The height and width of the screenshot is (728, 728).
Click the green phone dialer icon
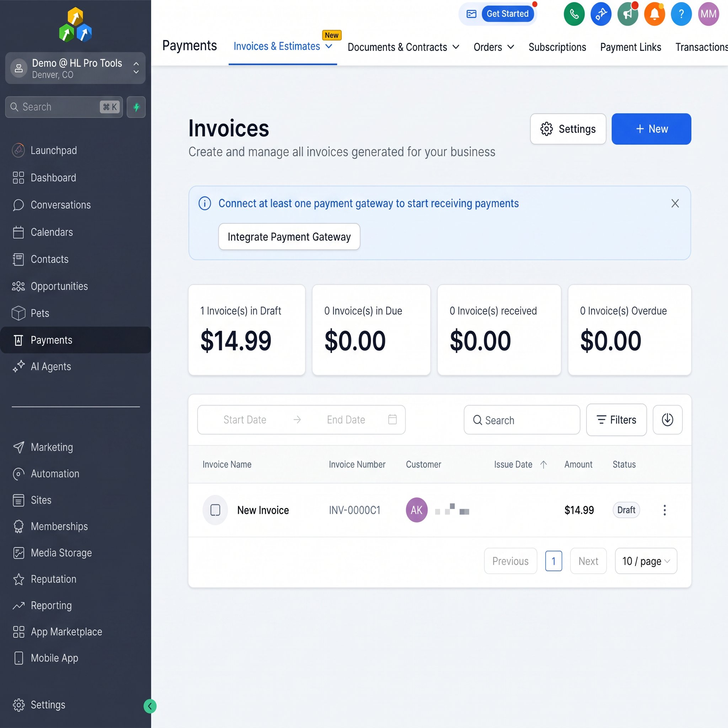(x=574, y=14)
